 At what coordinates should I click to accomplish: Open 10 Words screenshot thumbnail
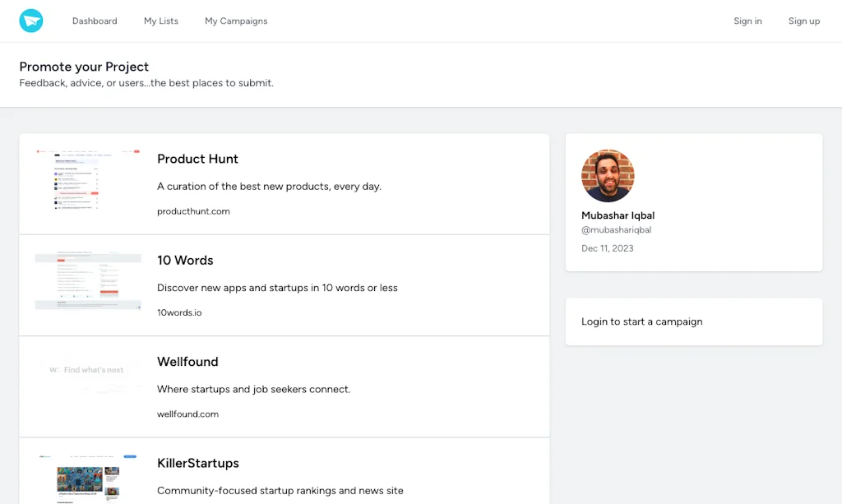tap(88, 282)
